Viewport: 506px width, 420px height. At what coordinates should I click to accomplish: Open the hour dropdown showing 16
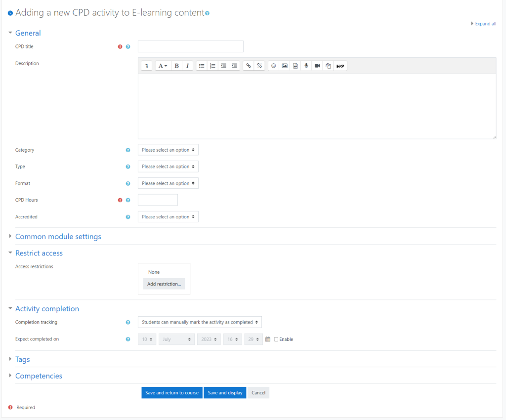(x=233, y=339)
